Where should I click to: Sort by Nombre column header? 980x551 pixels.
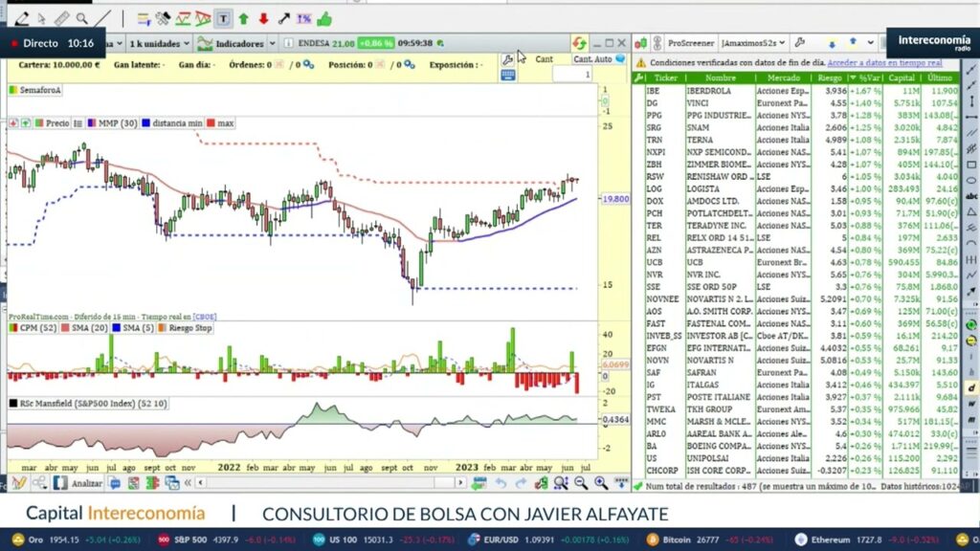point(720,78)
